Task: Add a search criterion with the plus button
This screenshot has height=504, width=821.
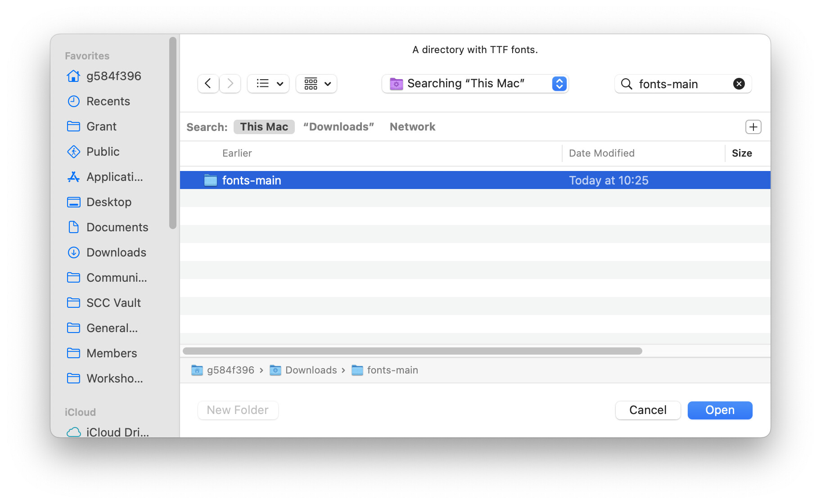Action: coord(753,127)
